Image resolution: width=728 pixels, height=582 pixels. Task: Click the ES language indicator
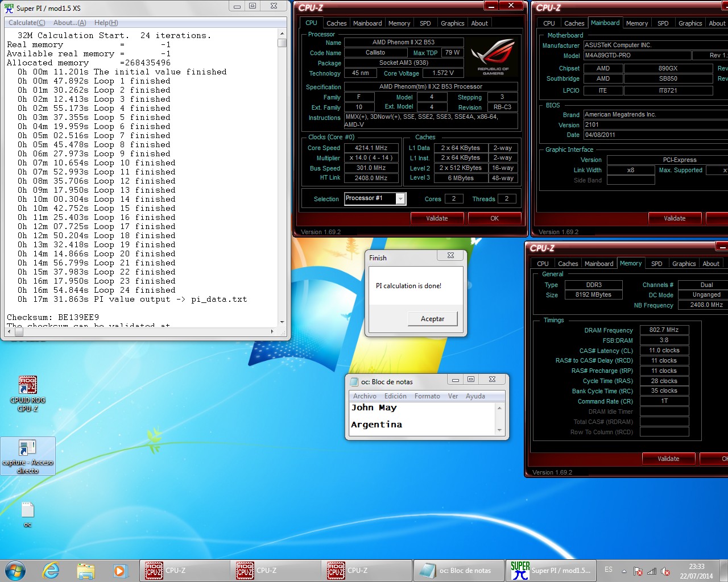click(x=609, y=569)
